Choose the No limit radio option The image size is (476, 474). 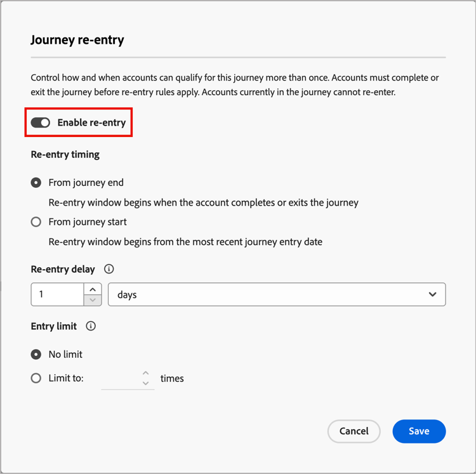[36, 354]
